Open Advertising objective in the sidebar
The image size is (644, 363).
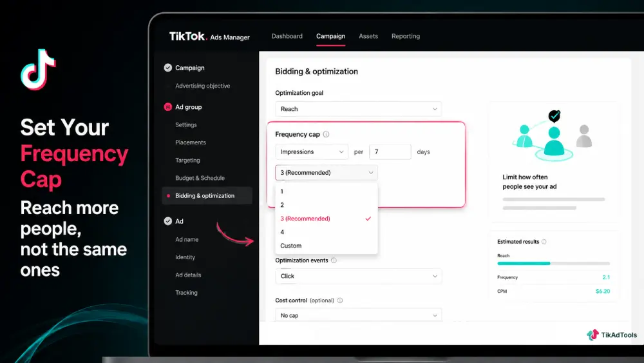click(x=202, y=86)
